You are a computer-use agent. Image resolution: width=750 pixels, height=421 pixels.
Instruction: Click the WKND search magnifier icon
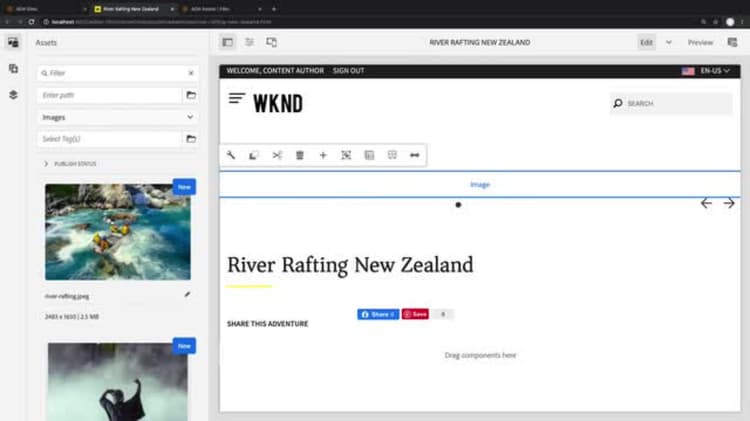(x=618, y=103)
